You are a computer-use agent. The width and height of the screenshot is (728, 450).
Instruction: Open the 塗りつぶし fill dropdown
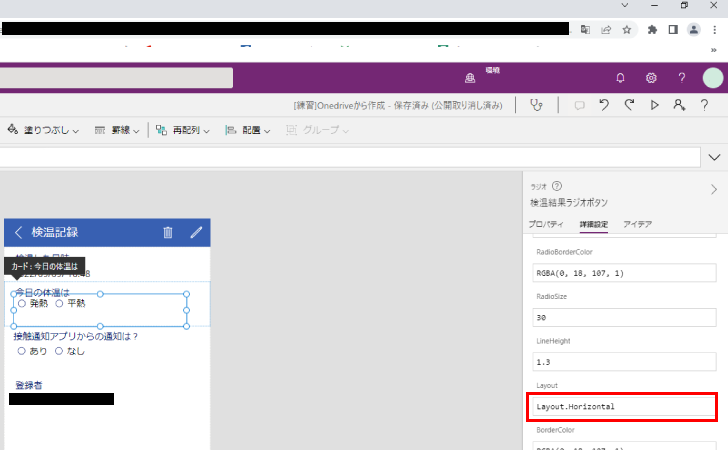(x=43, y=130)
